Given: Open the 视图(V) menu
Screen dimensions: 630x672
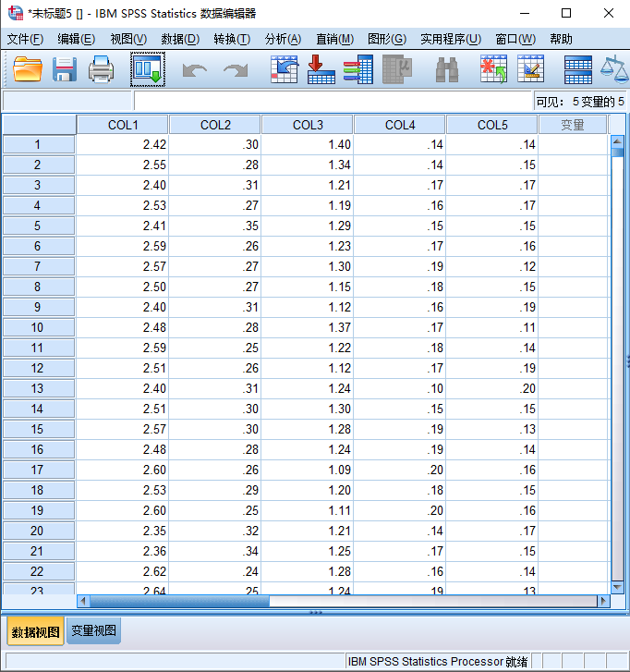Looking at the screenshot, I should point(128,40).
